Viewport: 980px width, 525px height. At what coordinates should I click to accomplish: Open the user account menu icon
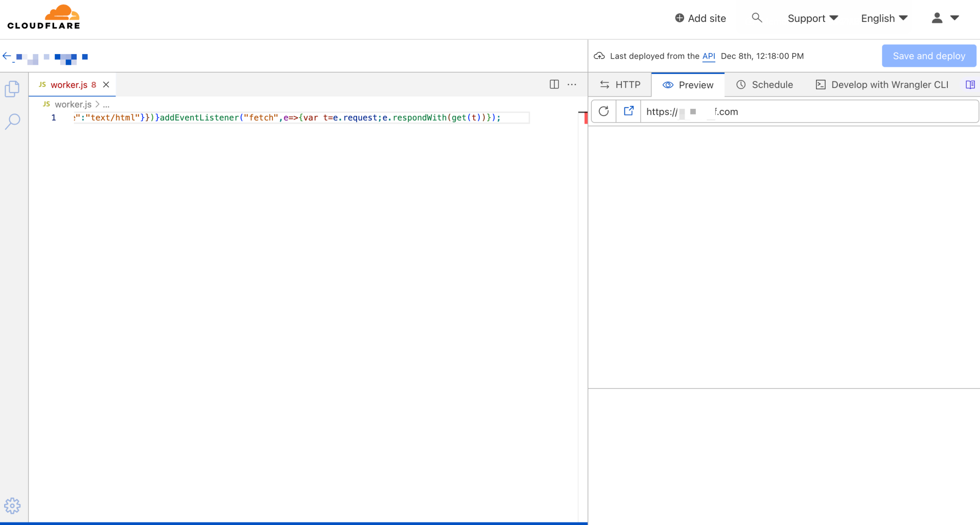coord(937,18)
